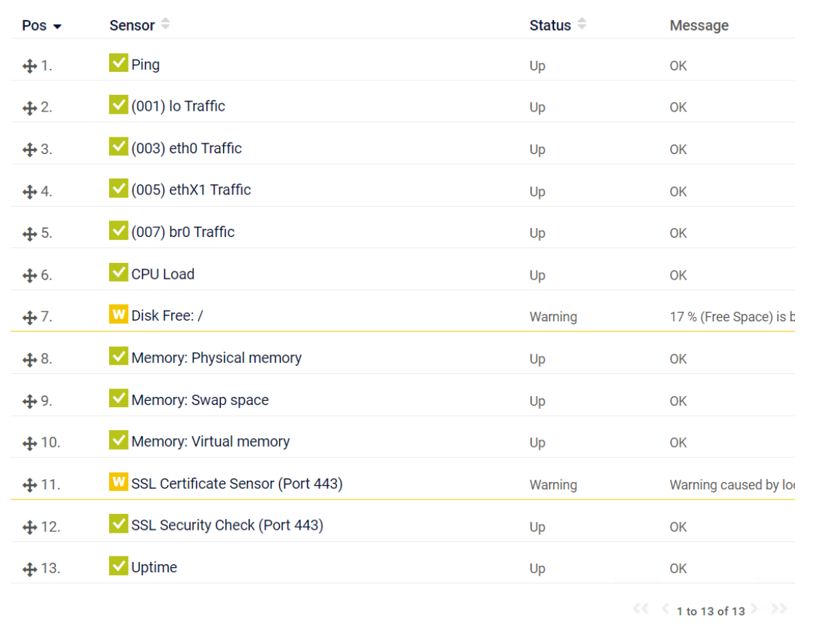Screen dimensions: 836x627
Task: Click the jump-to-last-page arrow icon
Action: click(780, 609)
